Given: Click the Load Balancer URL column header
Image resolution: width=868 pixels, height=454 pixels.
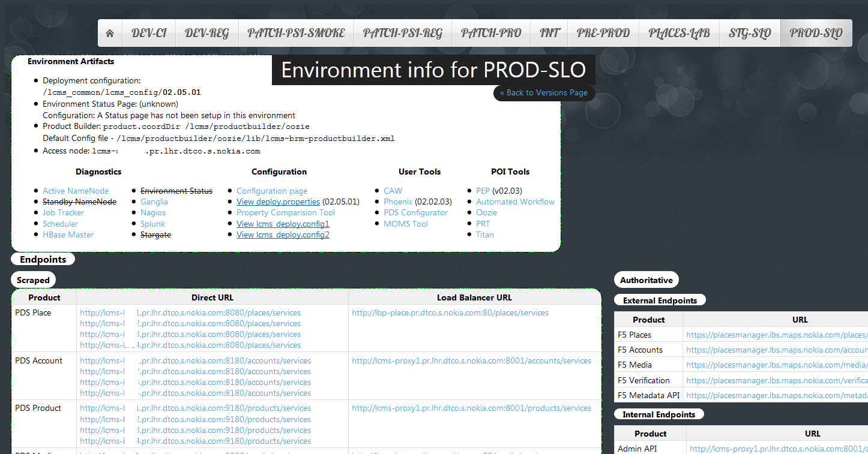Looking at the screenshot, I should (x=474, y=297).
